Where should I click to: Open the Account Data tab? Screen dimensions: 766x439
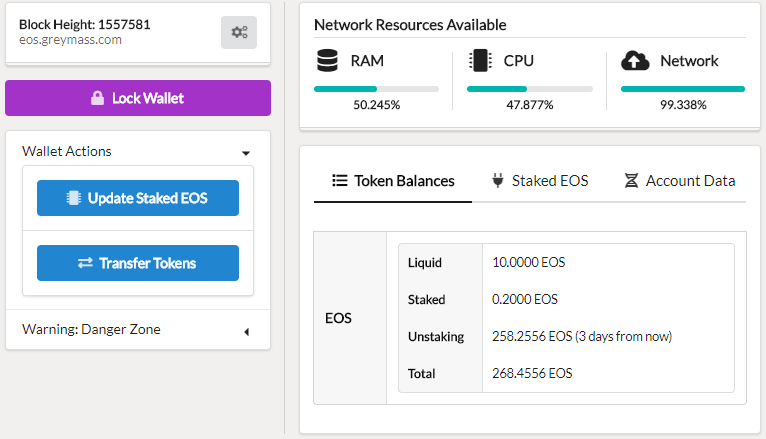tap(680, 181)
